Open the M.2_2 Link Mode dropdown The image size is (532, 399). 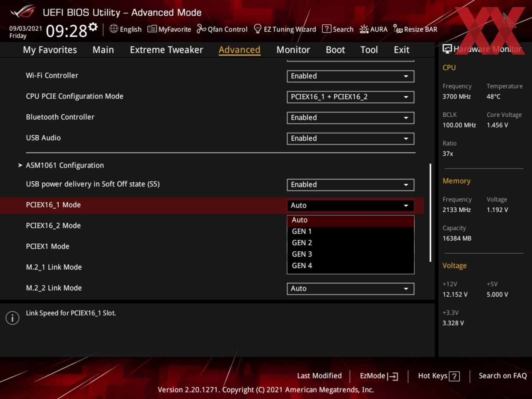coord(350,289)
